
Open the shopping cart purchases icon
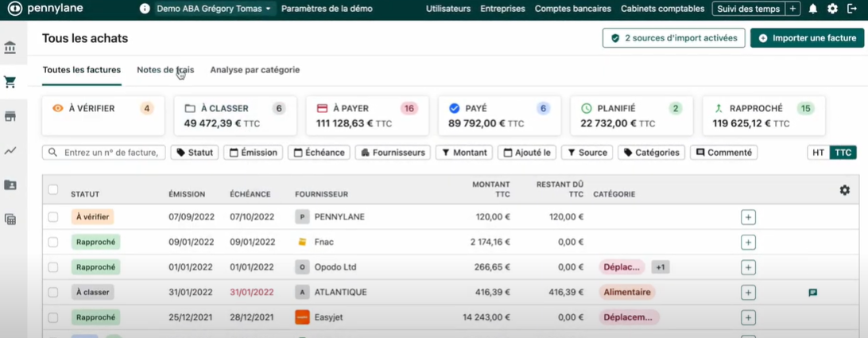point(10,82)
